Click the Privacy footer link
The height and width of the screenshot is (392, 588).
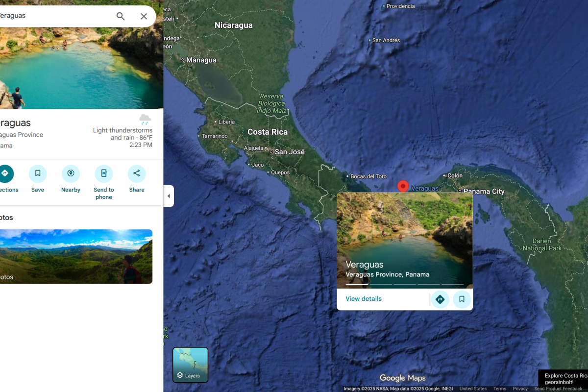520,389
